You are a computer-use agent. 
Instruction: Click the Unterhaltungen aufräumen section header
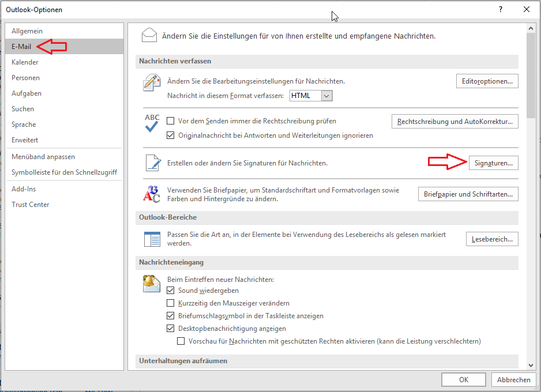coord(327,361)
